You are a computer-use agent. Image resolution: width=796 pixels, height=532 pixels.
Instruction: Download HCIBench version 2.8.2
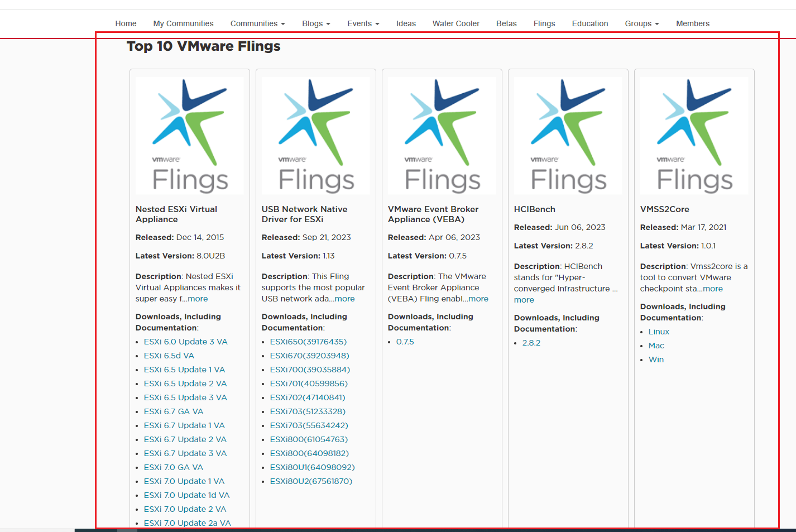[531, 343]
